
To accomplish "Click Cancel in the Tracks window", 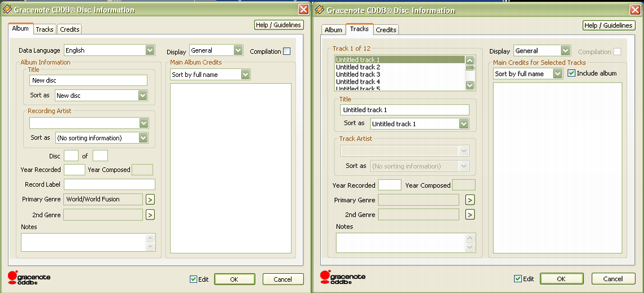I will point(613,279).
